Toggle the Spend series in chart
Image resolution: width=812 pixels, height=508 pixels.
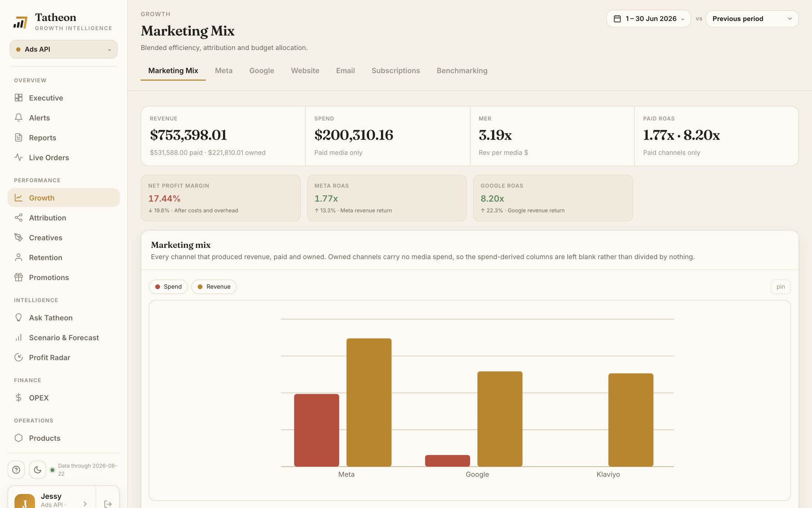[168, 287]
